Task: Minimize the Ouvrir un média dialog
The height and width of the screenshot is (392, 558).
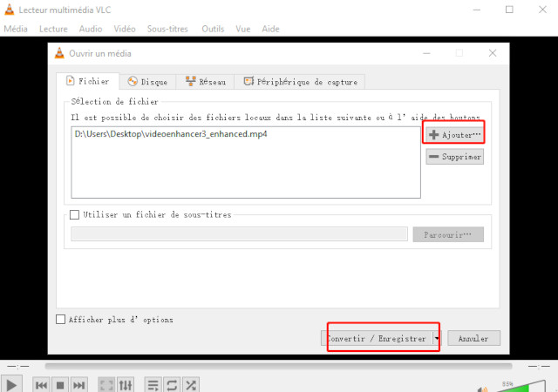Action: click(426, 53)
